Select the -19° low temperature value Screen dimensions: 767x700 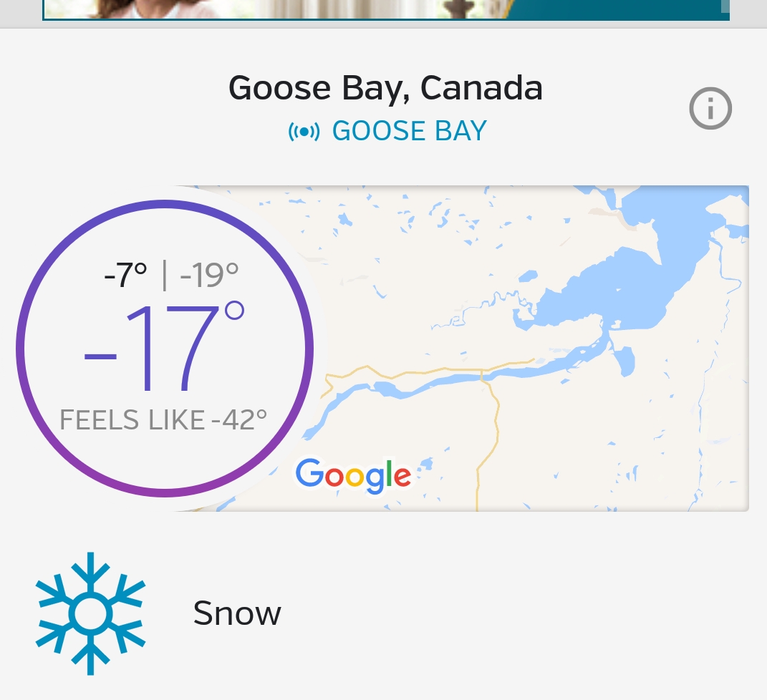209,275
